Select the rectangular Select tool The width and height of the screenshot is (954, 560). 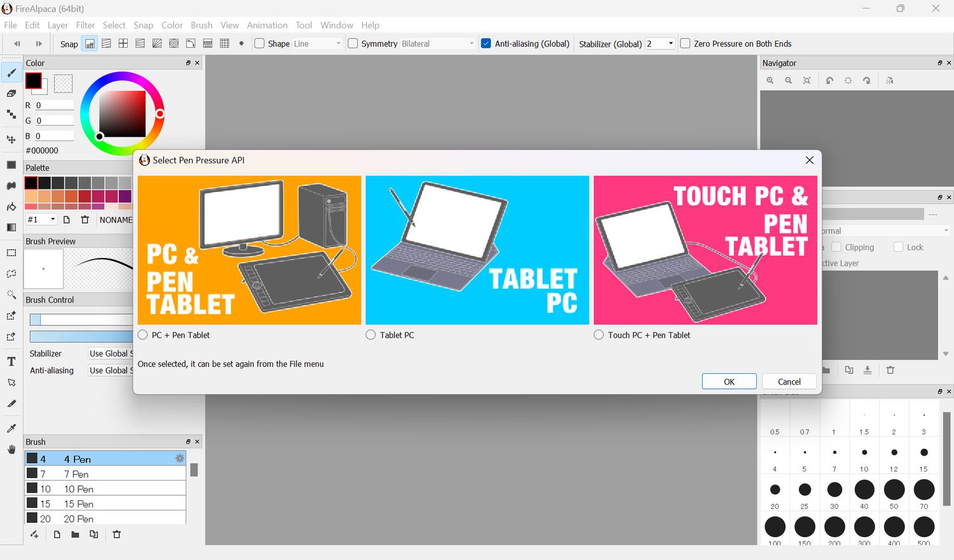[x=11, y=252]
